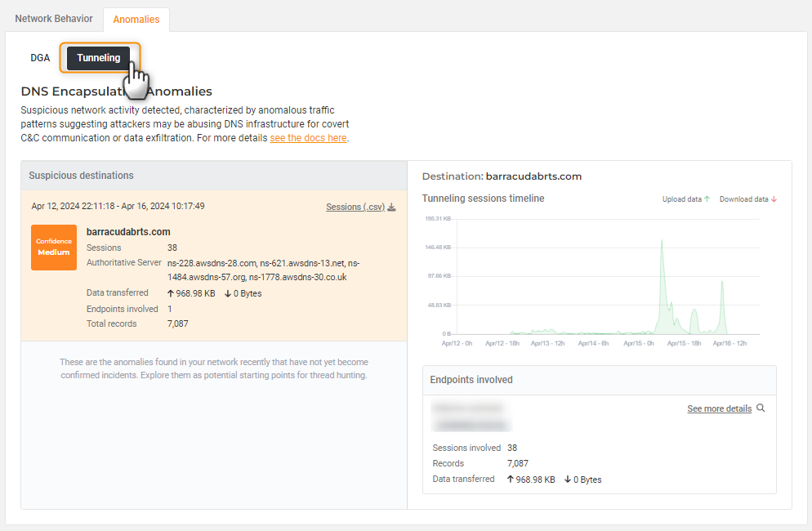Select barracudabrts.com in Suspicious destinations

[128, 232]
